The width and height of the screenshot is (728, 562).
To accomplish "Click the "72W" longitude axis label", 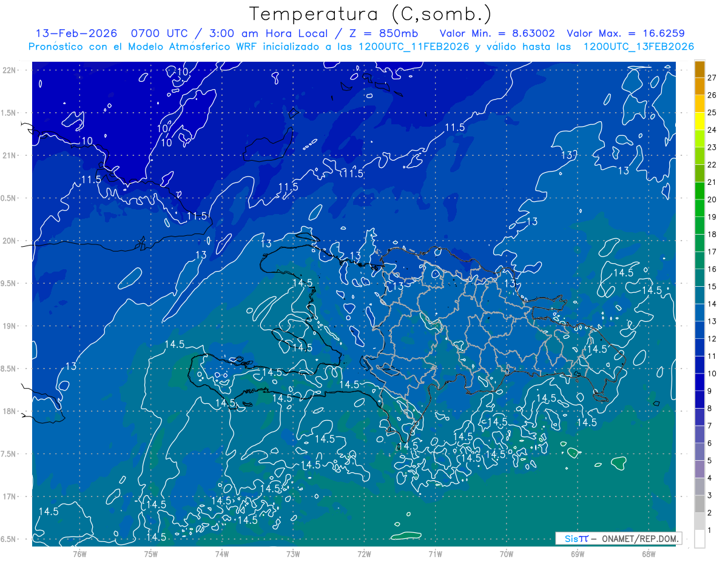I will click(x=364, y=554).
